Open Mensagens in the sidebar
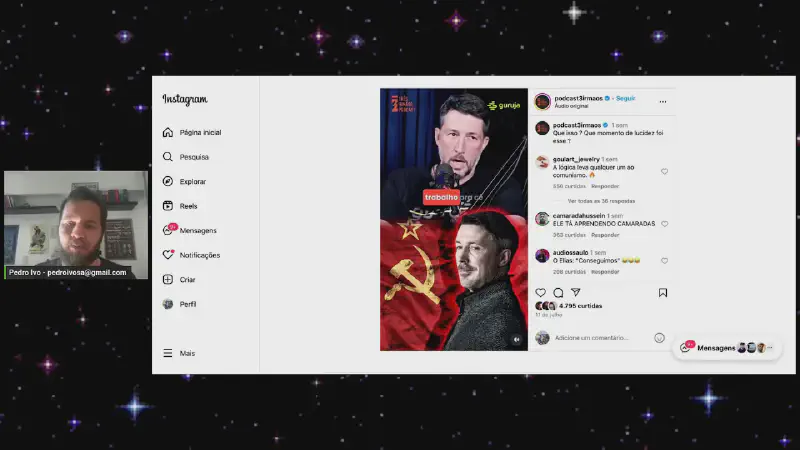Viewport: 800px width, 450px height. 190,230
